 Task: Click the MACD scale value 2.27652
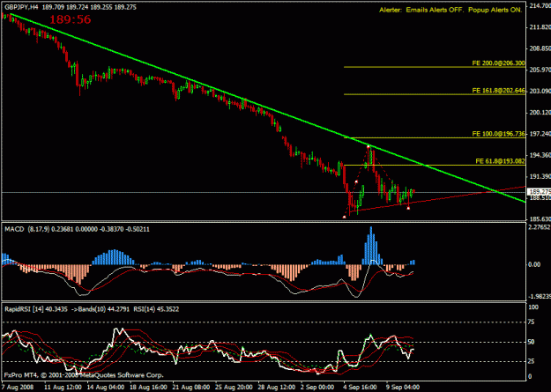tap(540, 227)
